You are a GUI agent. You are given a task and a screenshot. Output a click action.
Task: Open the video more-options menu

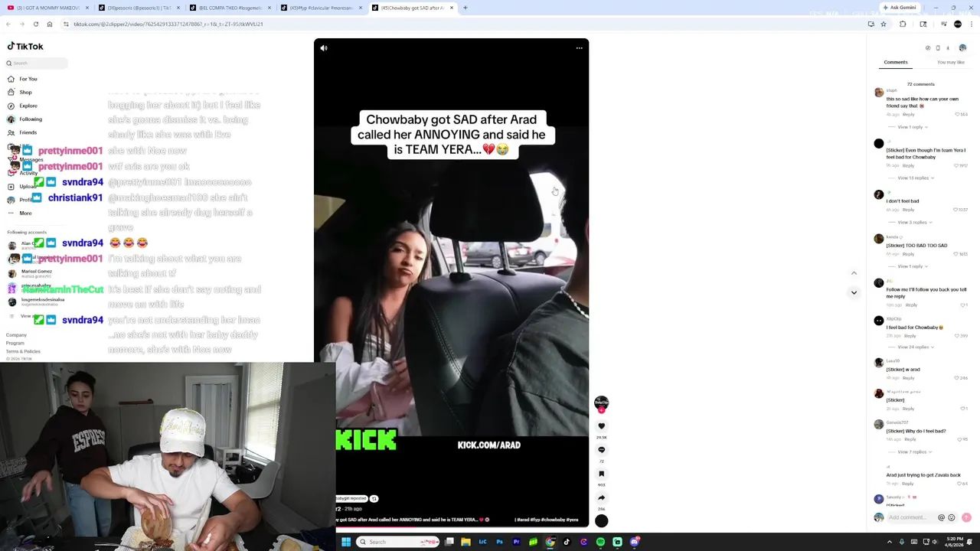tap(579, 48)
